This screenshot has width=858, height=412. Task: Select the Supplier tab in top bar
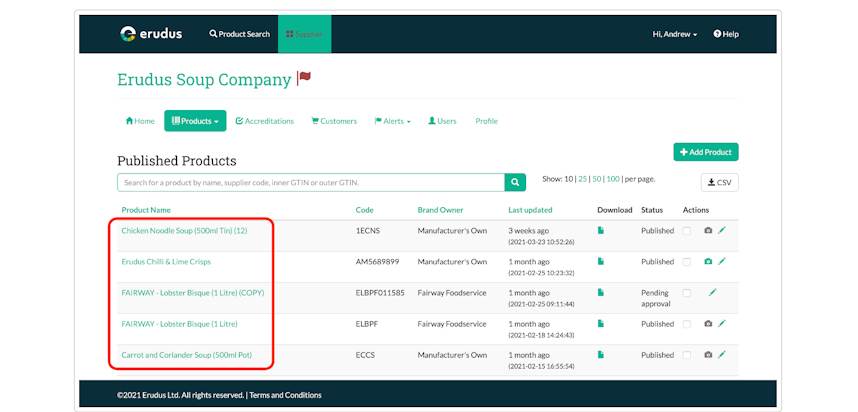[x=304, y=34]
